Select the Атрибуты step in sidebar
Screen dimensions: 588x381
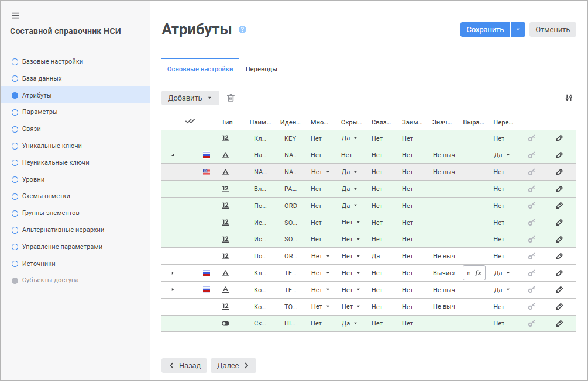coord(75,95)
